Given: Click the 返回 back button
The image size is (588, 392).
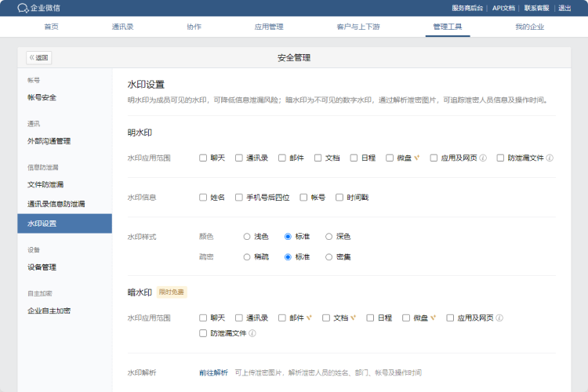Looking at the screenshot, I should click(x=38, y=57).
